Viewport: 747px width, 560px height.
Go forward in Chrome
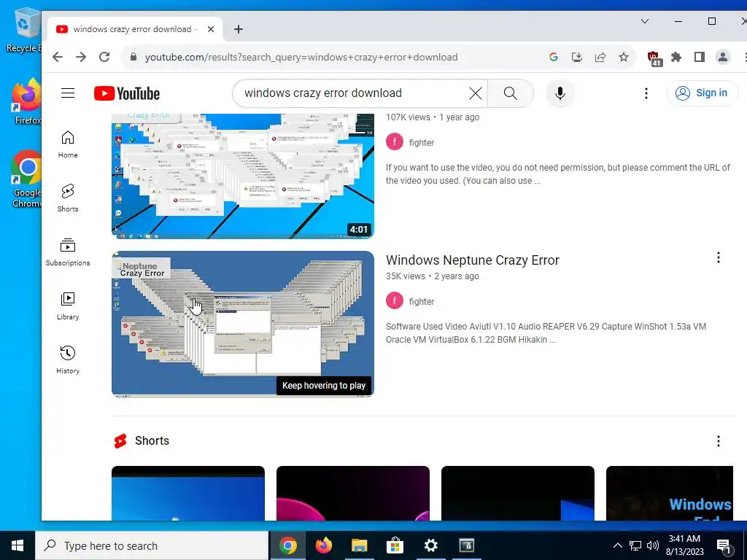click(81, 57)
